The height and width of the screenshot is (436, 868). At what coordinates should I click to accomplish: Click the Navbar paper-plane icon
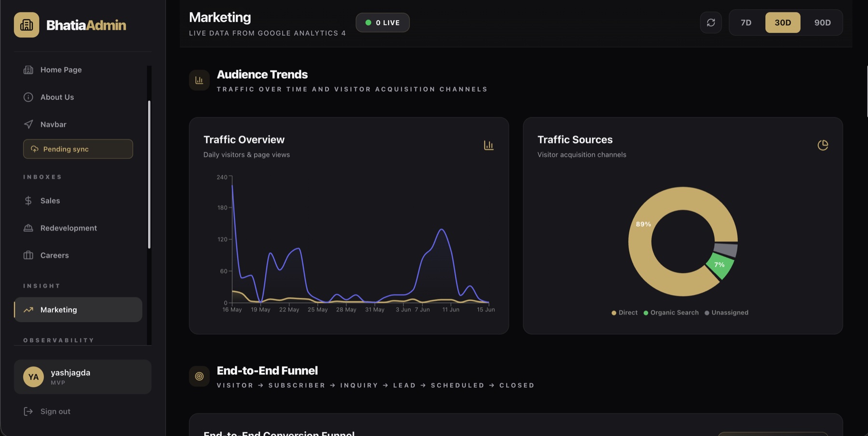pyautogui.click(x=28, y=124)
